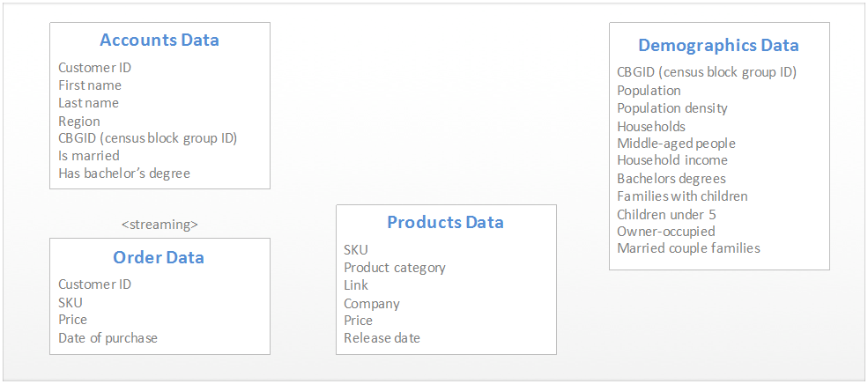Click Household income in Demographics Data
Viewport: 868px width, 384px height.
(672, 160)
